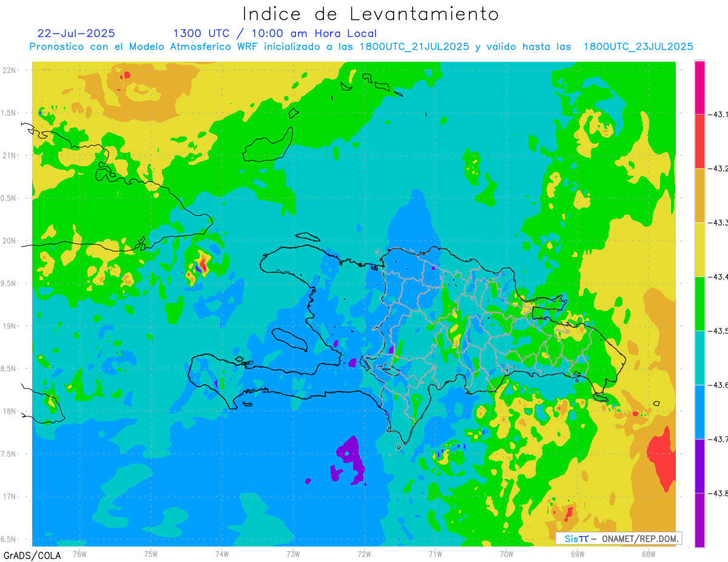The image size is (728, 562).
Task: Click the longitude label "70W"
Action: (507, 554)
